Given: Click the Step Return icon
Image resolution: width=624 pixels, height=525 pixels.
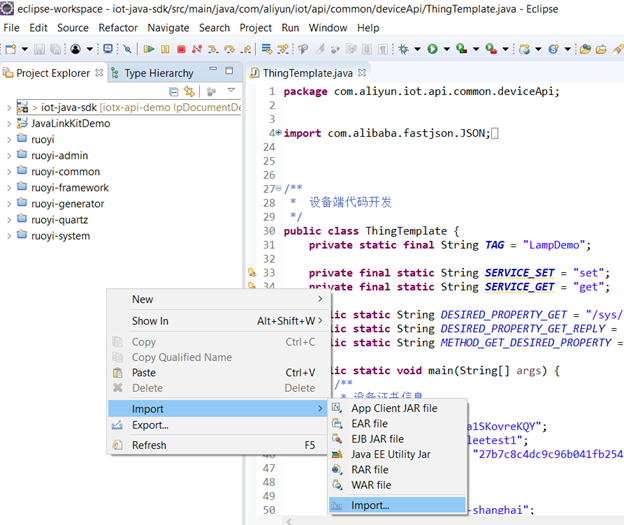Looking at the screenshot, I should tap(246, 49).
